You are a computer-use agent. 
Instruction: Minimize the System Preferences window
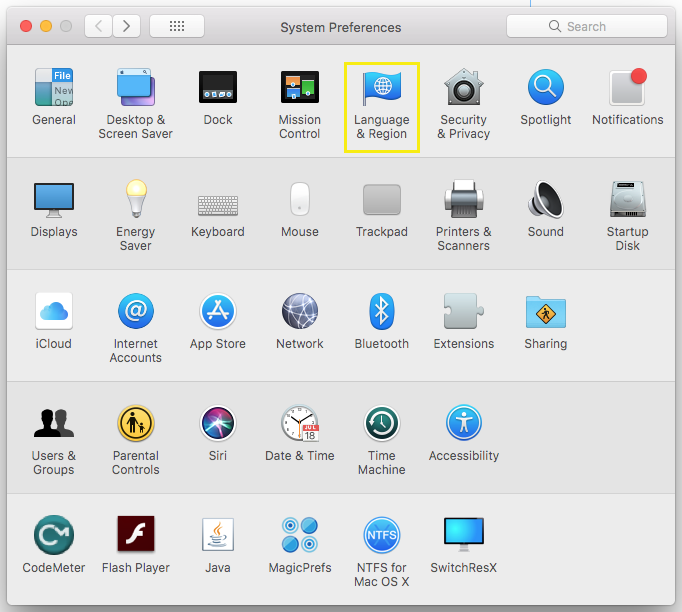[46, 26]
